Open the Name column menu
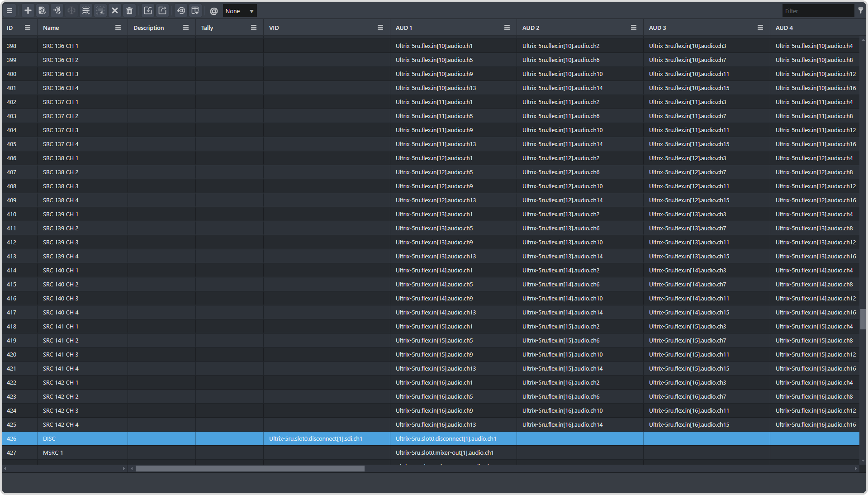Screen dimensions: 868x495 pos(118,28)
